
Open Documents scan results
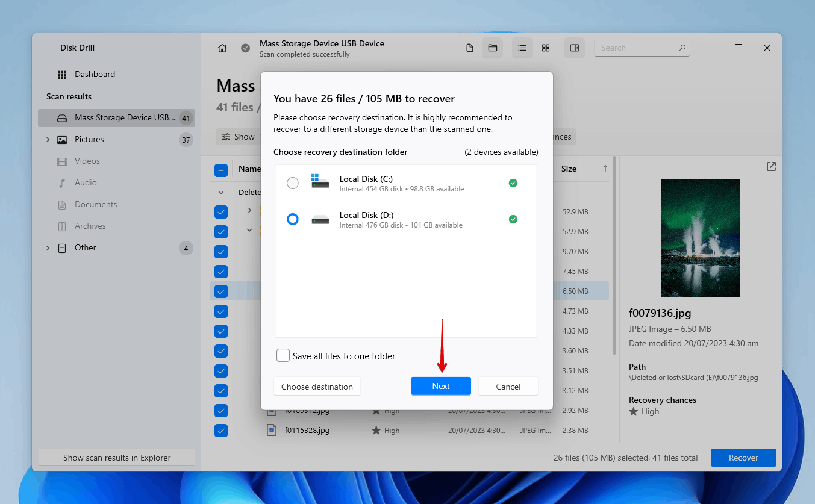pyautogui.click(x=96, y=205)
